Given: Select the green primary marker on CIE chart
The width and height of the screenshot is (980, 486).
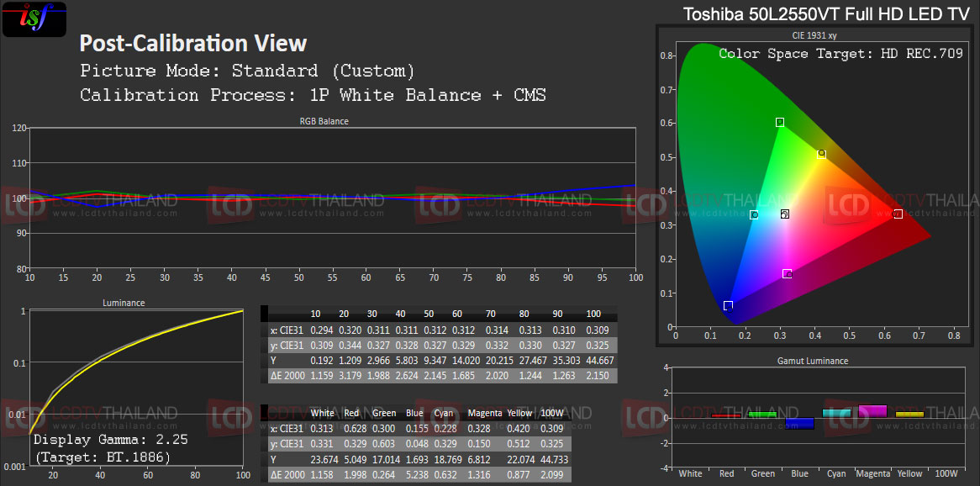Looking at the screenshot, I should click(x=780, y=123).
